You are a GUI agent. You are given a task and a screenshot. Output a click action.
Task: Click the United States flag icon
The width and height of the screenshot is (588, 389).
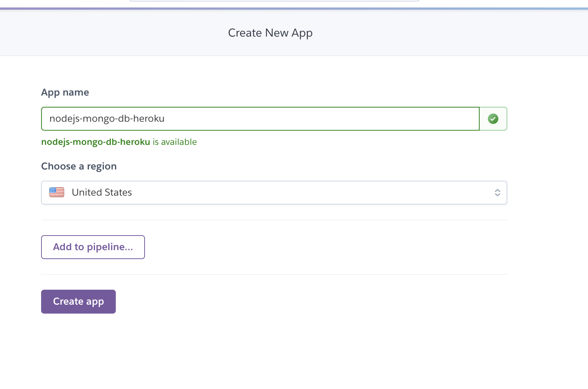pyautogui.click(x=57, y=192)
